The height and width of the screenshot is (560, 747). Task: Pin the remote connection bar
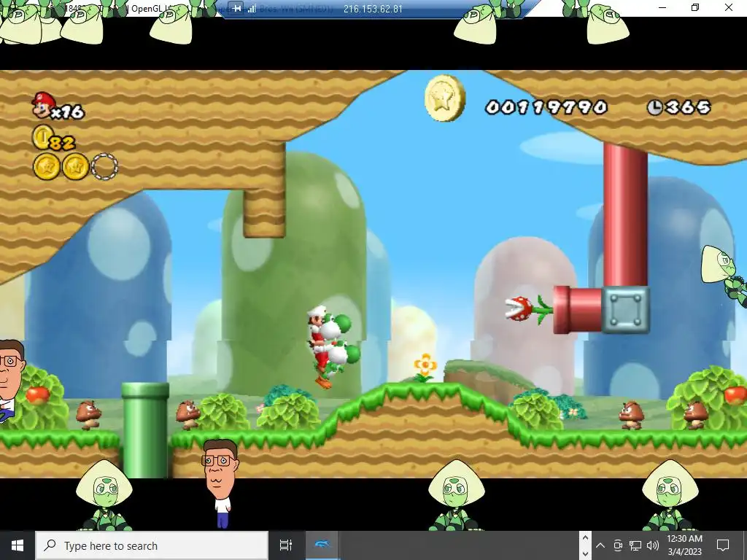237,9
